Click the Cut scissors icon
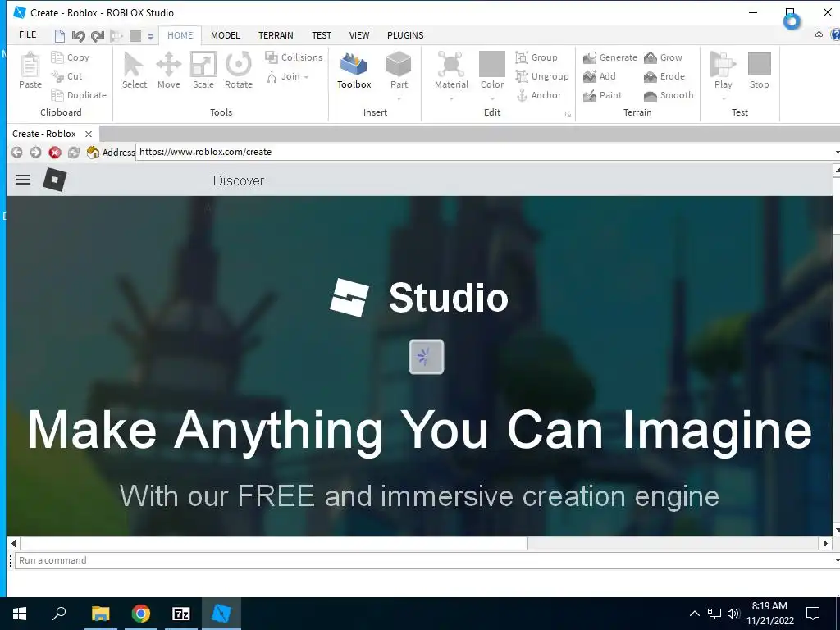The image size is (840, 630). [x=57, y=76]
